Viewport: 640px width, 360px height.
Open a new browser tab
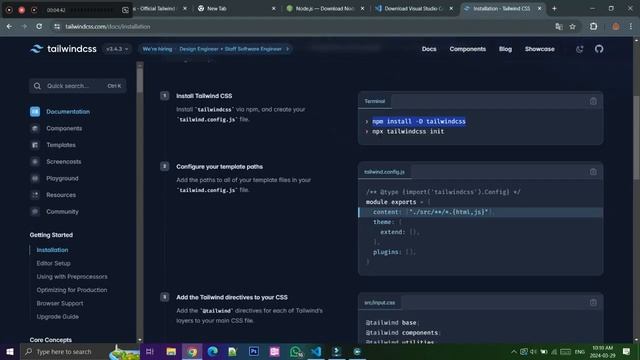pyautogui.click(x=554, y=9)
